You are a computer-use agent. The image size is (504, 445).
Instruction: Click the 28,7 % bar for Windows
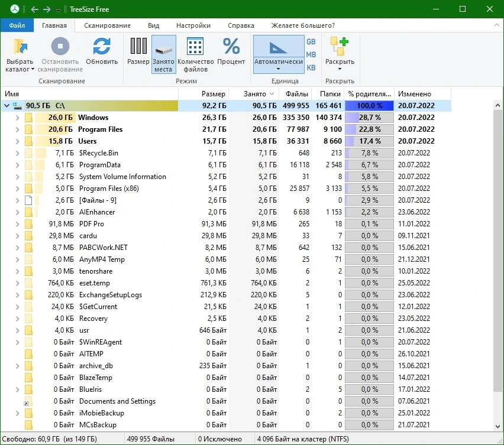(x=369, y=118)
